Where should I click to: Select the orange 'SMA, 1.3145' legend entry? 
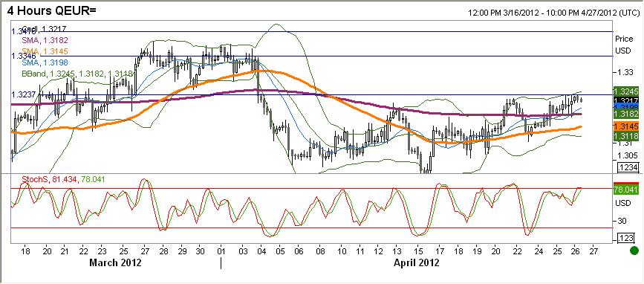(45, 51)
